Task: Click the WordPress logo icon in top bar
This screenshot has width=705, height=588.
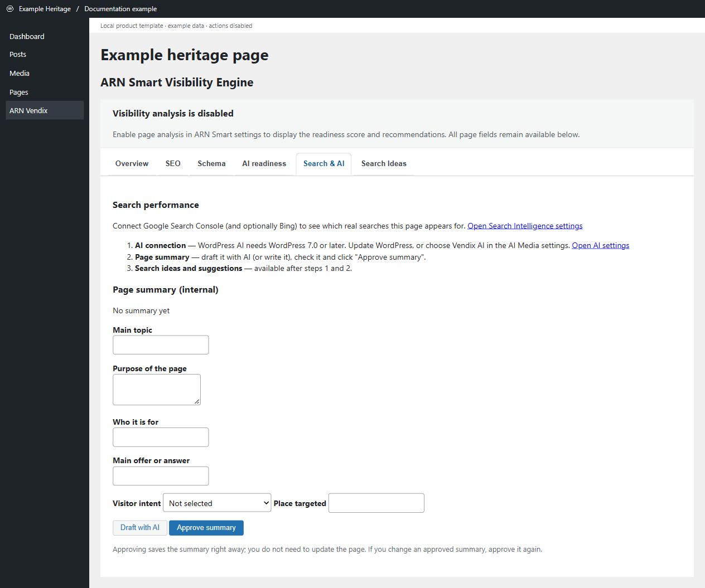Action: tap(10, 9)
